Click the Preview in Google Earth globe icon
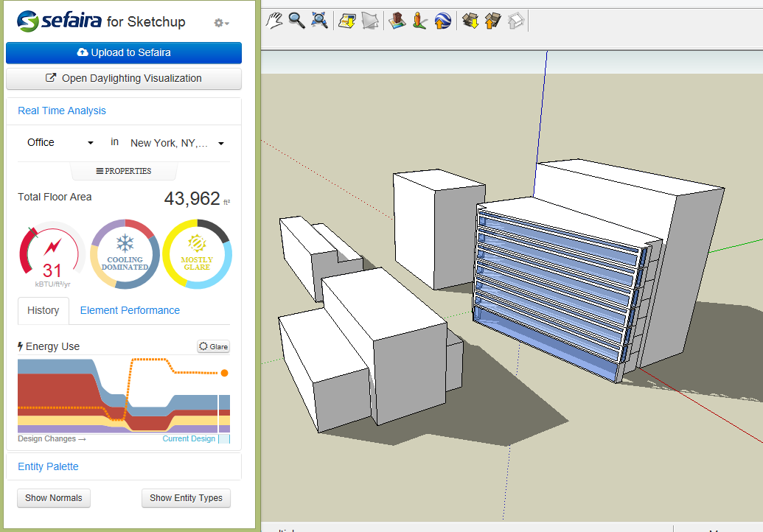Viewport: 763px width, 532px height. pyautogui.click(x=442, y=20)
